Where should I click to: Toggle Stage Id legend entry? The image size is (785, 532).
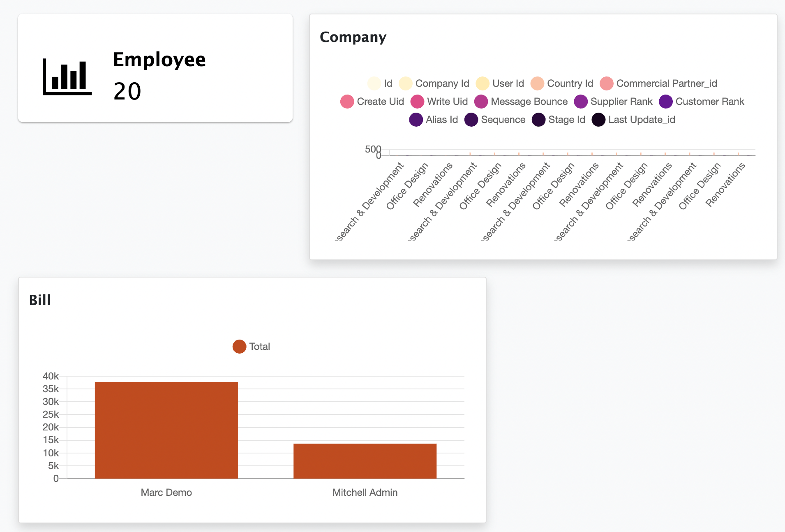point(559,120)
